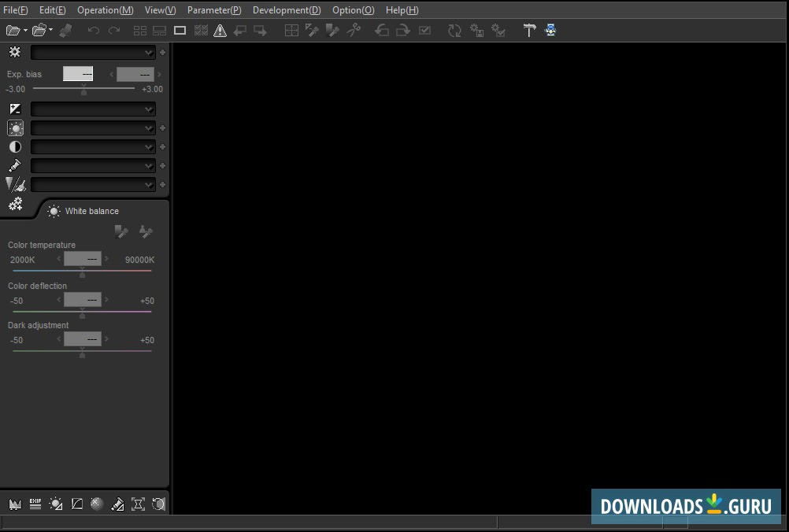Select the White balance sun icon

(54, 211)
